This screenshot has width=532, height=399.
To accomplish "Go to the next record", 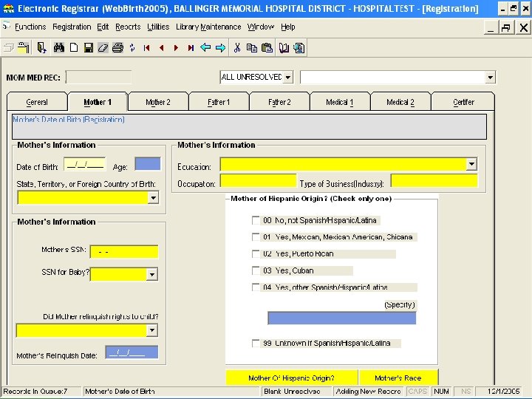I will [176, 48].
